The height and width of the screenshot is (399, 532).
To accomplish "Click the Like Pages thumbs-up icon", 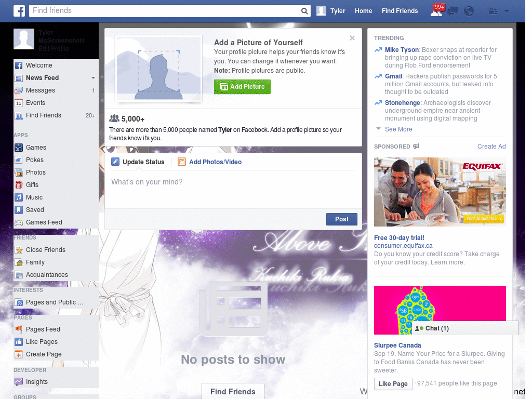I will (19, 342).
